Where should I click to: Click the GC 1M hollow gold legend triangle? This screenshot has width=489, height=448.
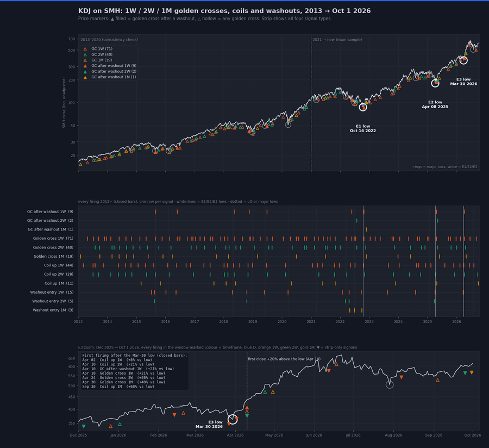(x=85, y=60)
